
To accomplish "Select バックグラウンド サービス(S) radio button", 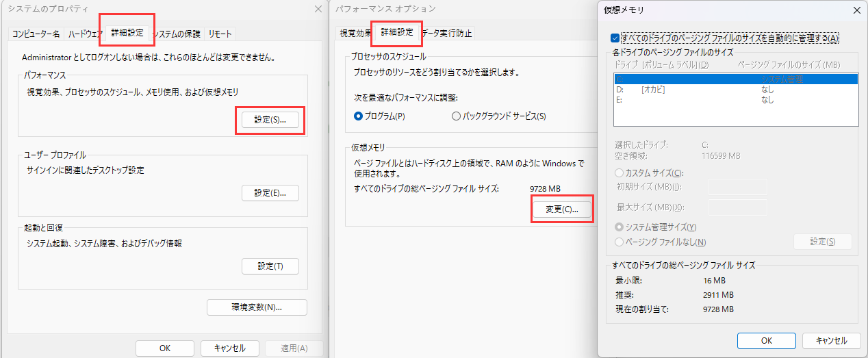I will tap(499, 116).
